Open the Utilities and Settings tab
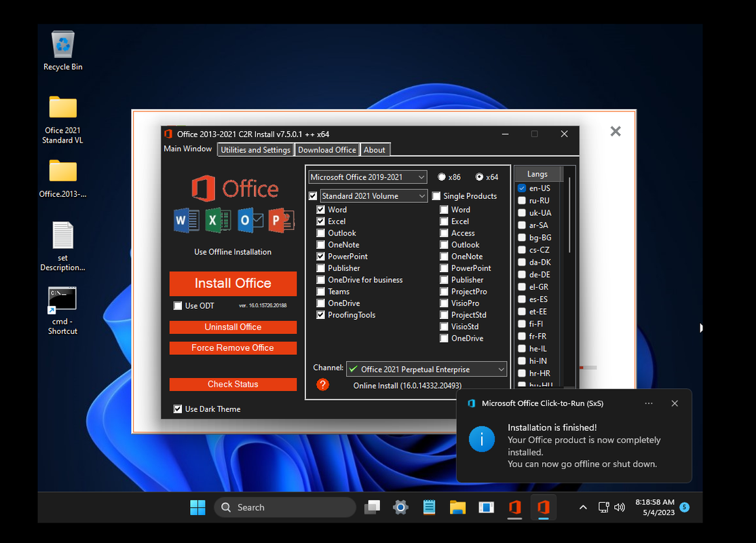The width and height of the screenshot is (756, 543). 256,150
